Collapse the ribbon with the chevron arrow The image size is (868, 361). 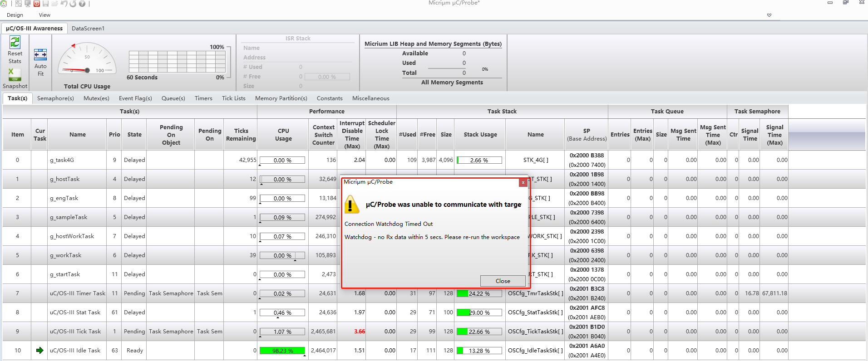coord(769,15)
